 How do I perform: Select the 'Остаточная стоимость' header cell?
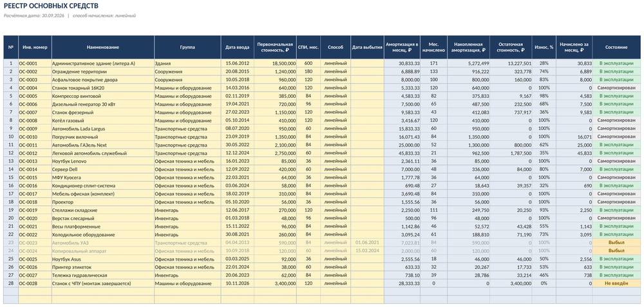pyautogui.click(x=511, y=47)
